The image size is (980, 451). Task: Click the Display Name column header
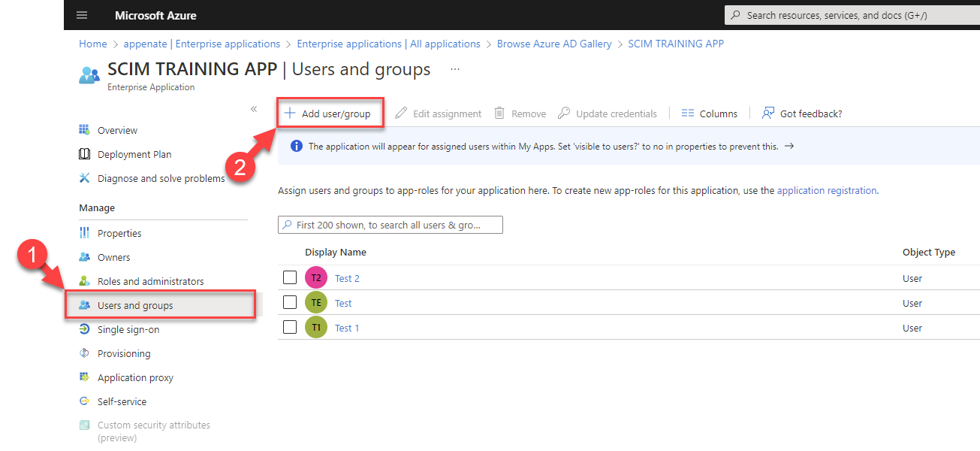click(336, 252)
